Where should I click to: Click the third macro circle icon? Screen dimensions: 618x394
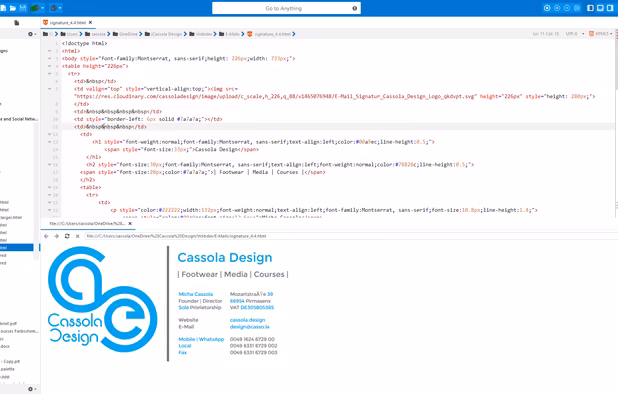click(x=567, y=8)
